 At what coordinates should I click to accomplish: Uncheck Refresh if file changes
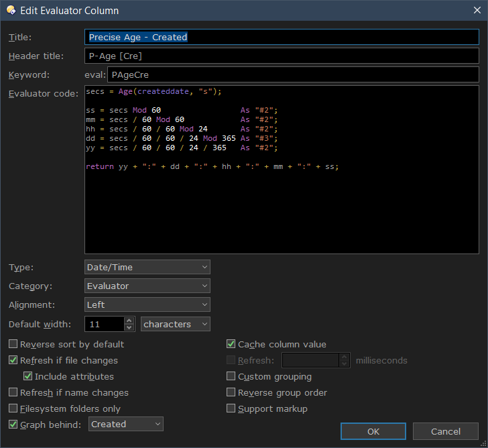coord(13,361)
